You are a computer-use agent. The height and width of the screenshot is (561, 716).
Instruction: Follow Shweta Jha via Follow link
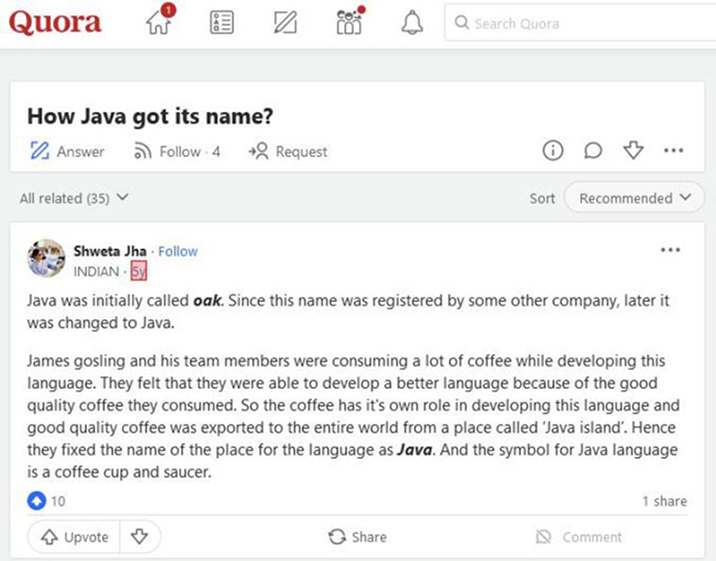178,251
